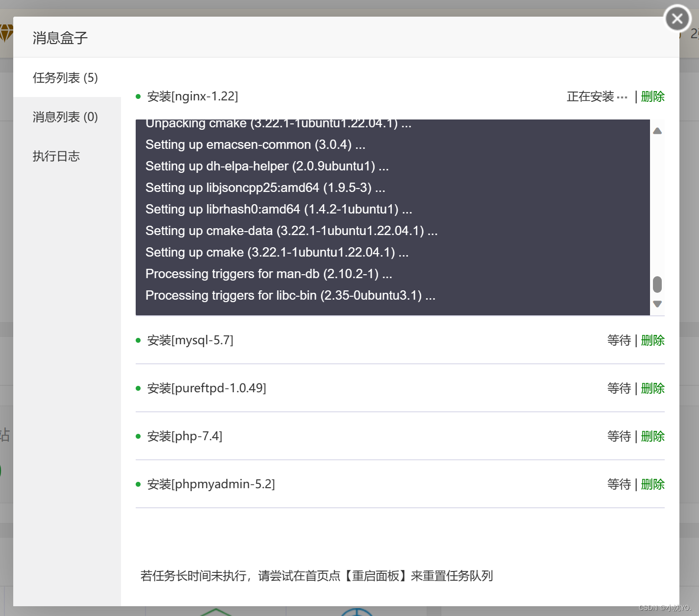Select the 安装[nginx-1.22] task title

click(x=193, y=96)
